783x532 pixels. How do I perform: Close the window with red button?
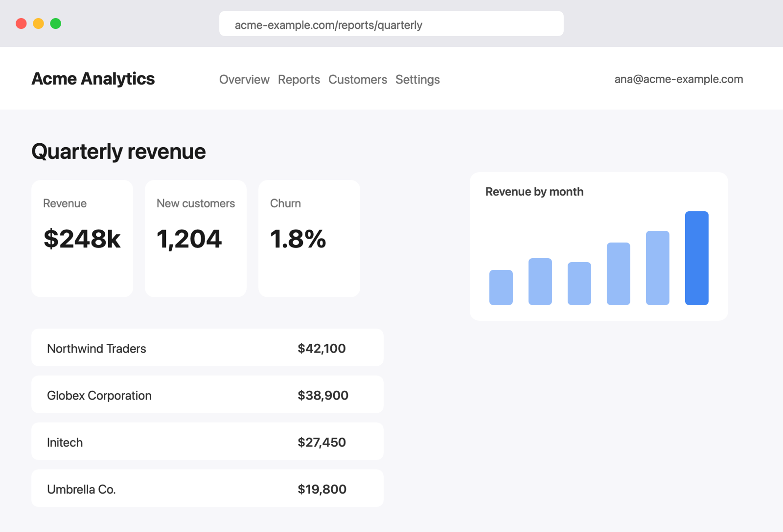21,23
